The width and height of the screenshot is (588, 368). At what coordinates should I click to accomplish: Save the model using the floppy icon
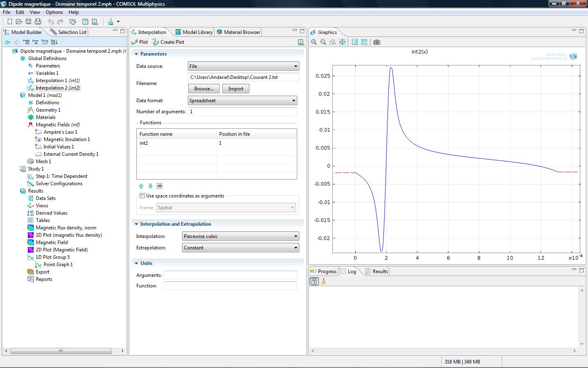pyautogui.click(x=28, y=22)
